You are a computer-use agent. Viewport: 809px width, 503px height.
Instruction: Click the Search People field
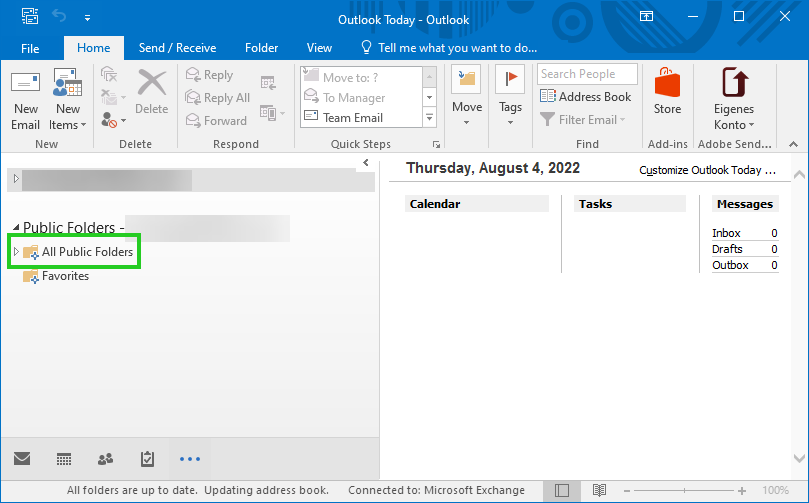(587, 74)
